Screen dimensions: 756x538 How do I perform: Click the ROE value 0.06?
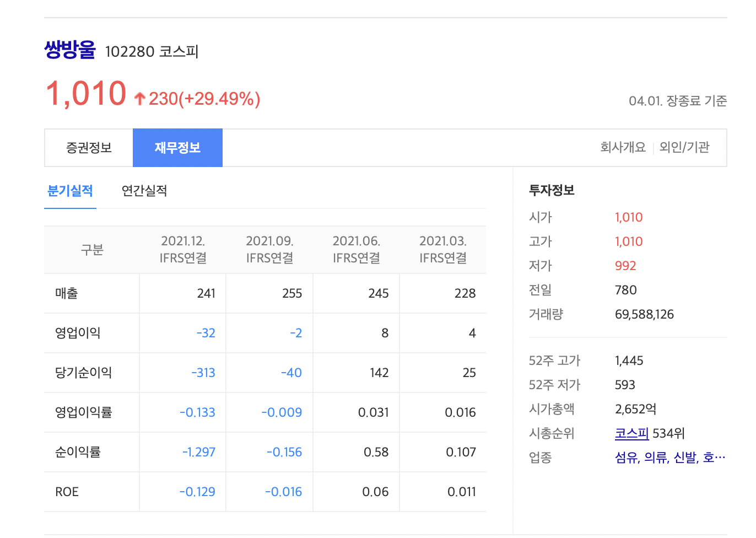pos(375,492)
